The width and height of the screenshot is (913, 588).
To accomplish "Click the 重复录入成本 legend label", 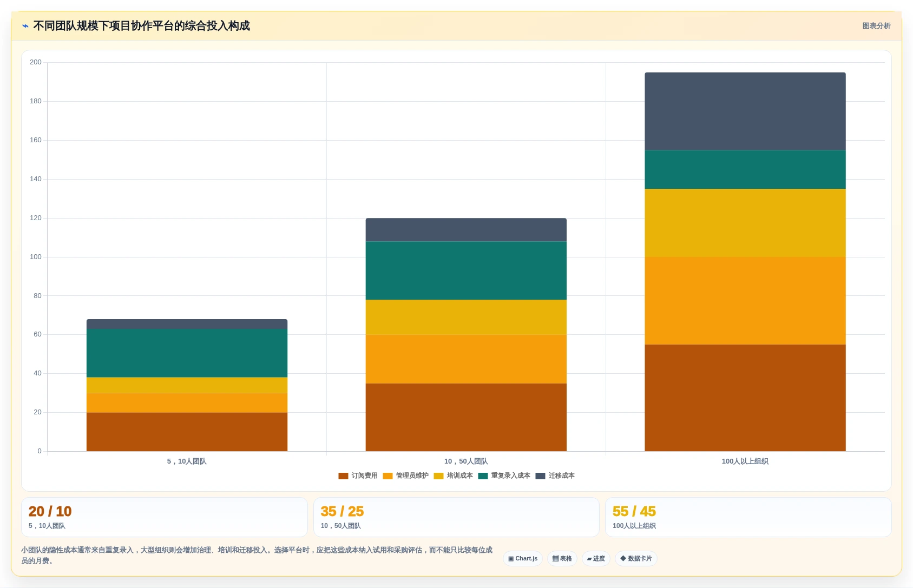I will [511, 476].
